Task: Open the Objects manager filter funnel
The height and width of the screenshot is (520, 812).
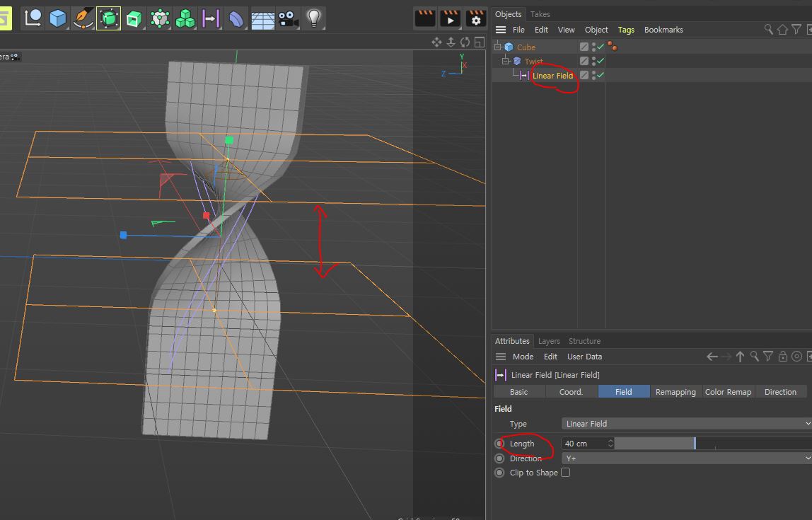Action: pos(796,30)
